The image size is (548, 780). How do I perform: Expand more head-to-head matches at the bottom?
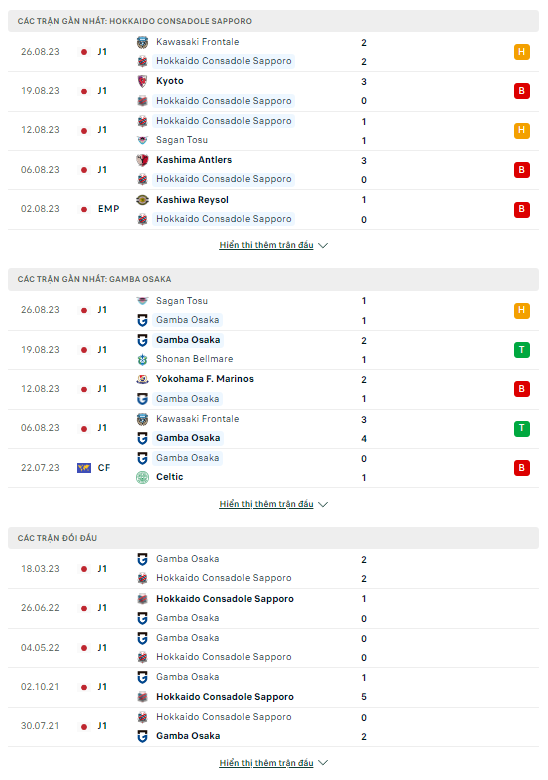click(x=274, y=763)
